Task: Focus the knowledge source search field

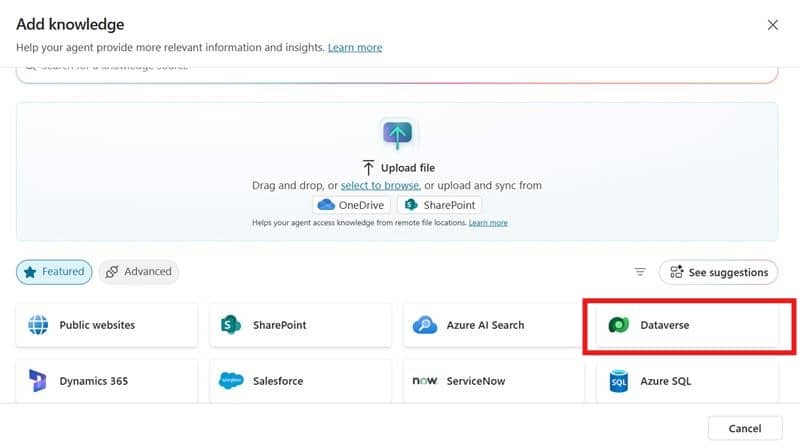Action: tap(397, 69)
